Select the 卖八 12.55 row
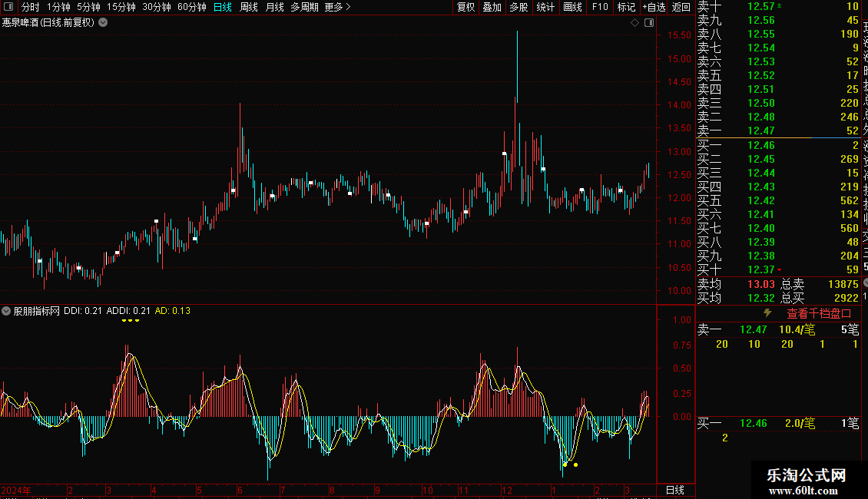 tap(778, 34)
